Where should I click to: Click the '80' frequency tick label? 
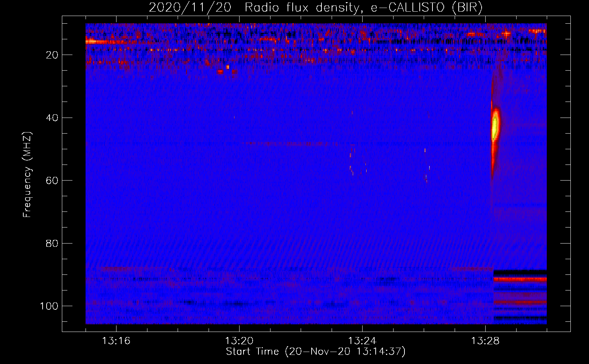click(x=52, y=244)
